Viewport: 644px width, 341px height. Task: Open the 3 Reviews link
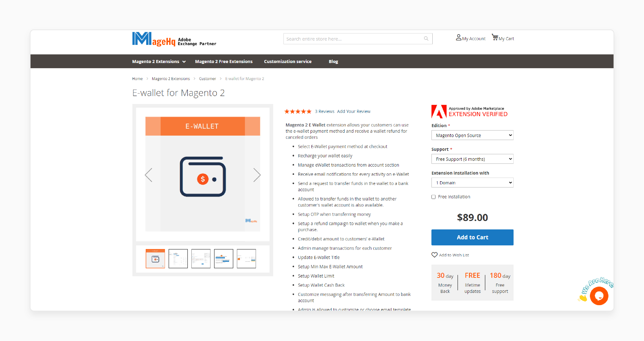(x=324, y=111)
